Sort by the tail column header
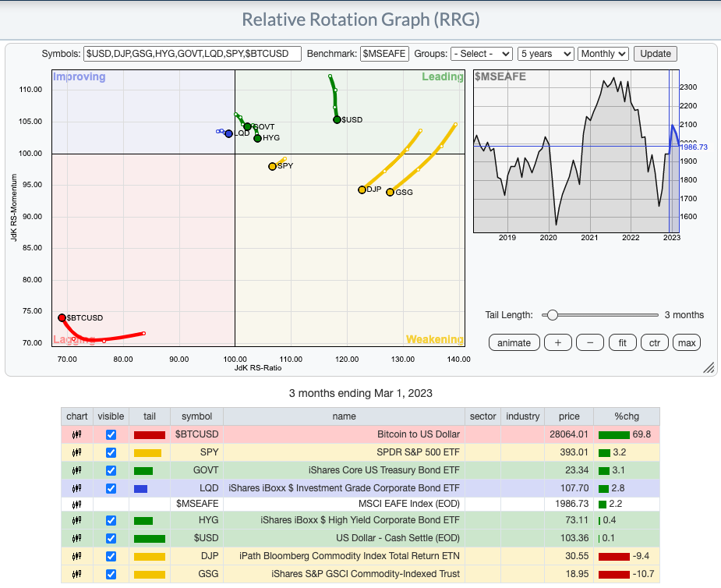Screen dimensions: 721x588 tap(150, 416)
